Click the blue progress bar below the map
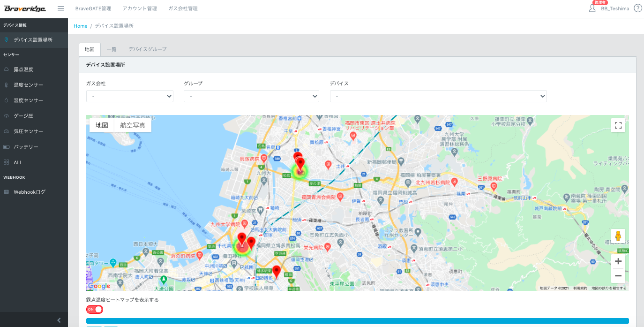This screenshot has height=327, width=644. coord(358,321)
